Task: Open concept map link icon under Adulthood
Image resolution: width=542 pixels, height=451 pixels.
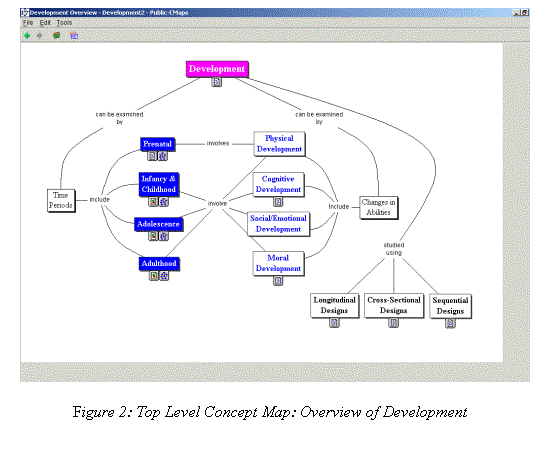Action: point(164,276)
